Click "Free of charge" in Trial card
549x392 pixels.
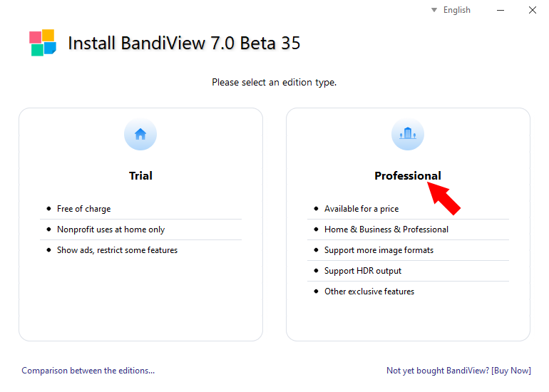[84, 209]
